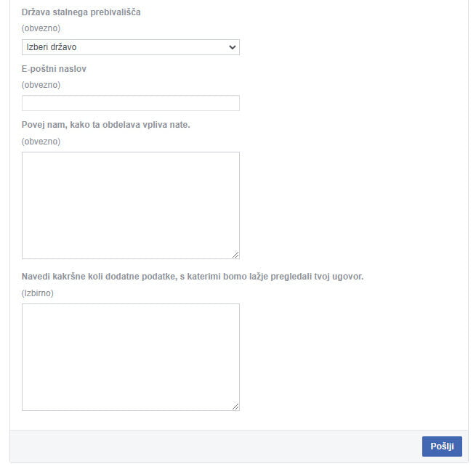Screen dimensions: 476x469
Task: Click the "(Izbirno)" optional marker text
Action: [38, 293]
